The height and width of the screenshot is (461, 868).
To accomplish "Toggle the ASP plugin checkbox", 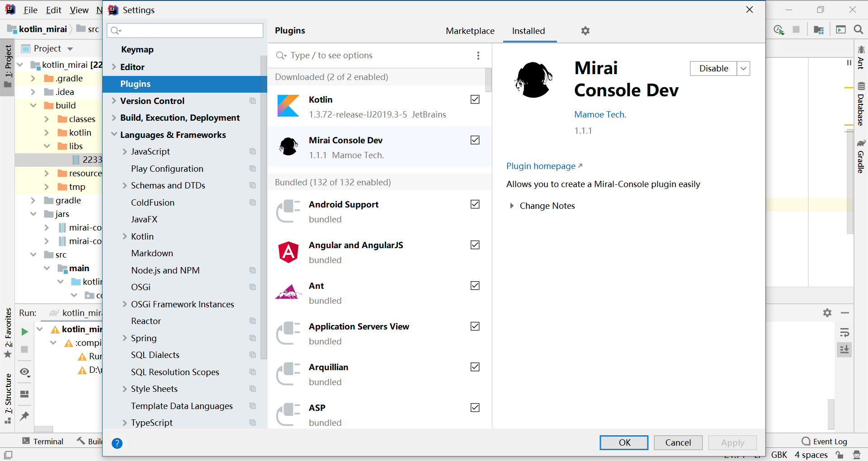I will 475,408.
